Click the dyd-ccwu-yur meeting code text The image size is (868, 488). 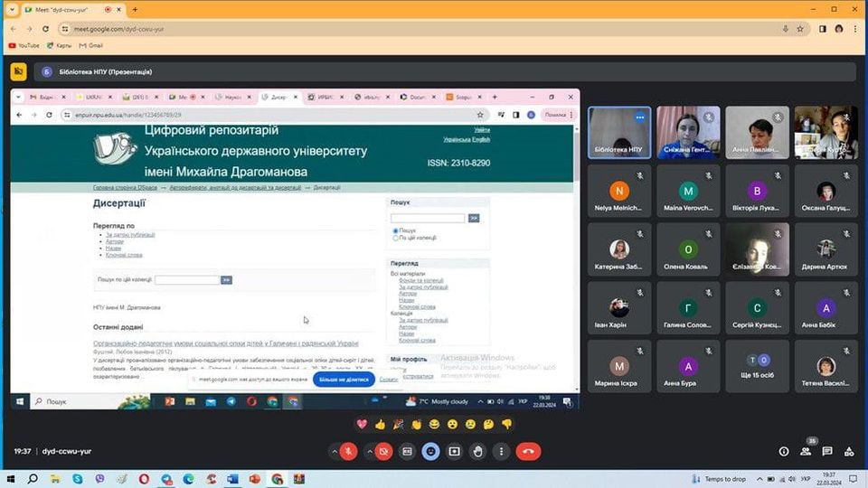[x=66, y=452]
